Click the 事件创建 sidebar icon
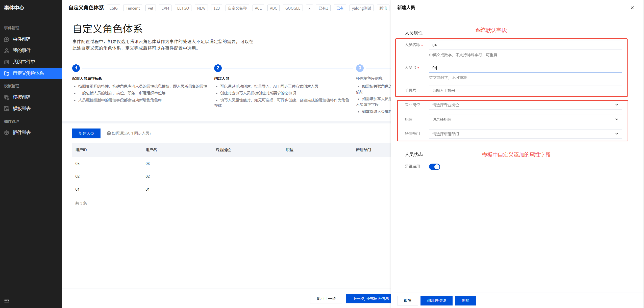644x308 pixels. coord(7,39)
